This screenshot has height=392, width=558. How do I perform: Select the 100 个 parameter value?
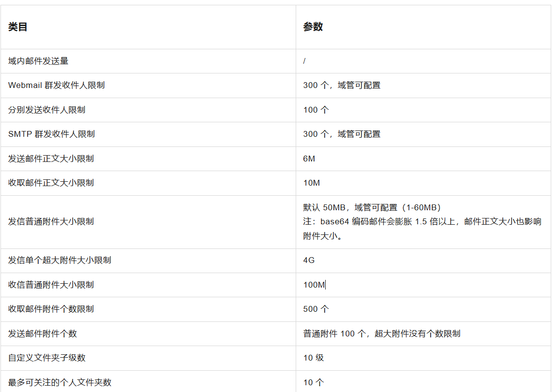pos(314,110)
